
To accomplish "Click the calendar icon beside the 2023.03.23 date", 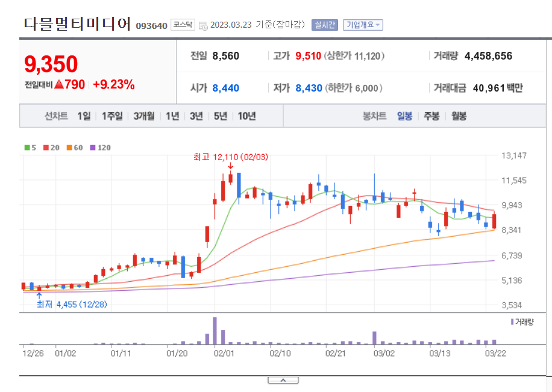I will click(203, 26).
